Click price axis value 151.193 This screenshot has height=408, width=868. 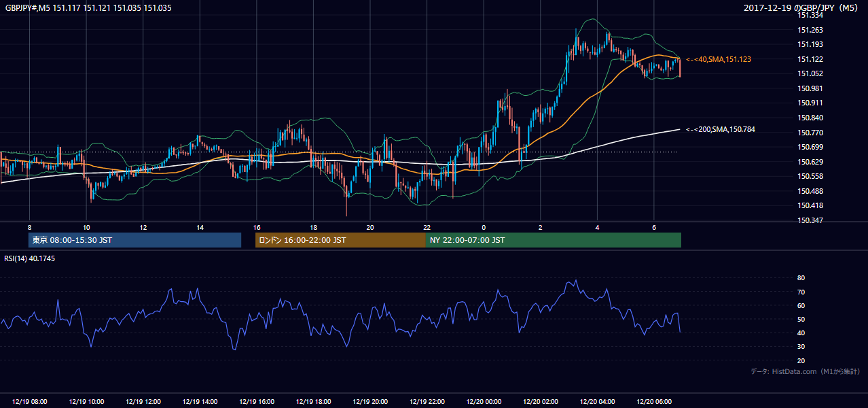coord(810,44)
